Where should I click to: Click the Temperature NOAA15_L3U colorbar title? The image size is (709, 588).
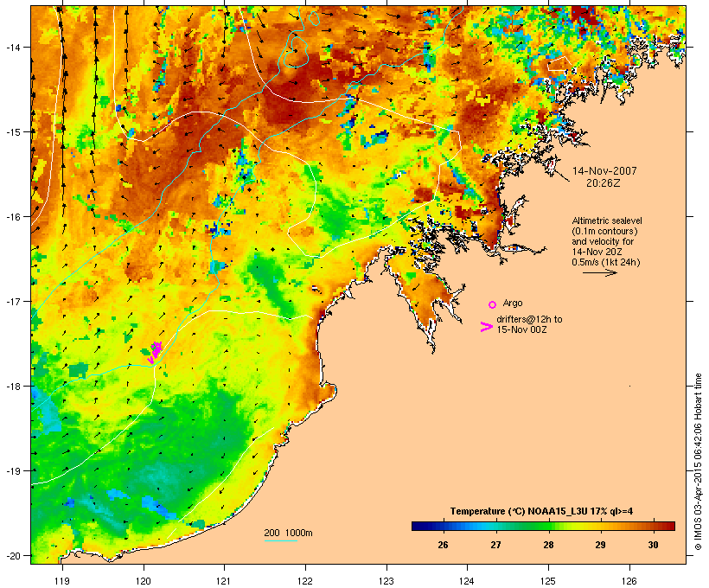pos(542,511)
